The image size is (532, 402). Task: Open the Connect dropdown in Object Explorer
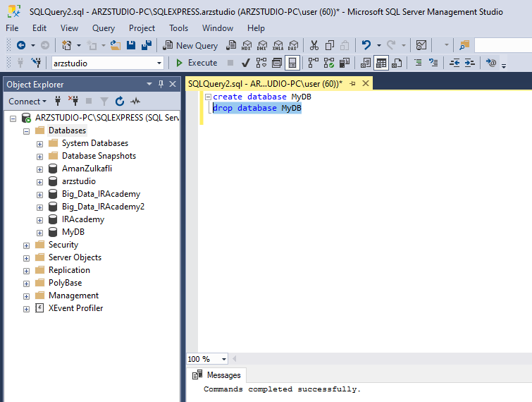point(27,102)
